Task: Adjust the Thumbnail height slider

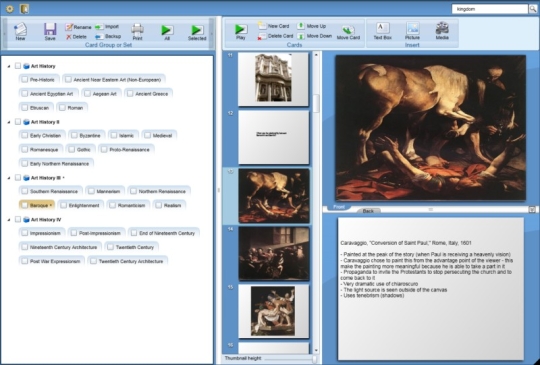Action: click(314, 359)
